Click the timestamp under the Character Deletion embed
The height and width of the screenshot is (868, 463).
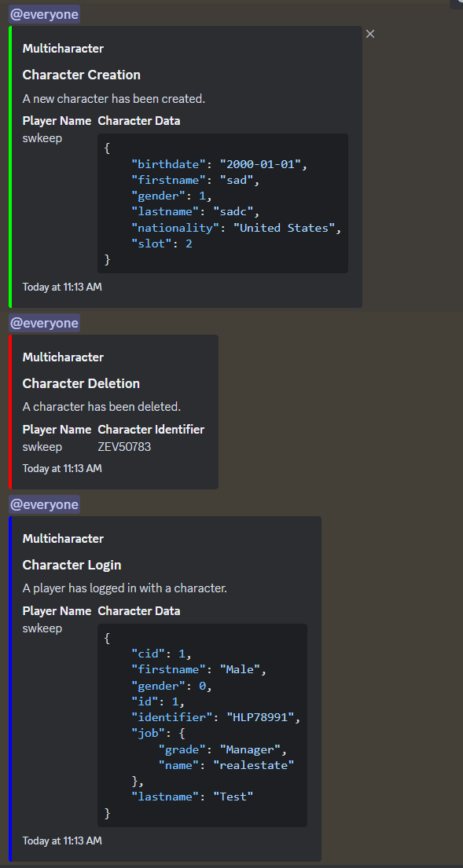click(62, 468)
